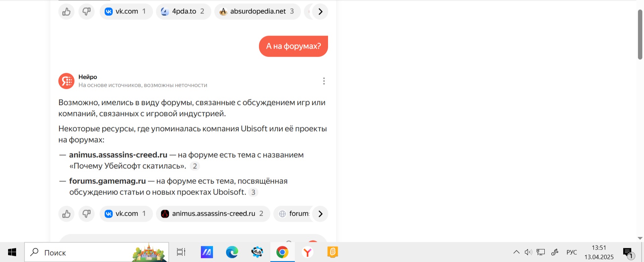Screen dimensions: 644x262
Task: Open the animus.assassins-creed.ru source chip
Action: [x=213, y=214]
